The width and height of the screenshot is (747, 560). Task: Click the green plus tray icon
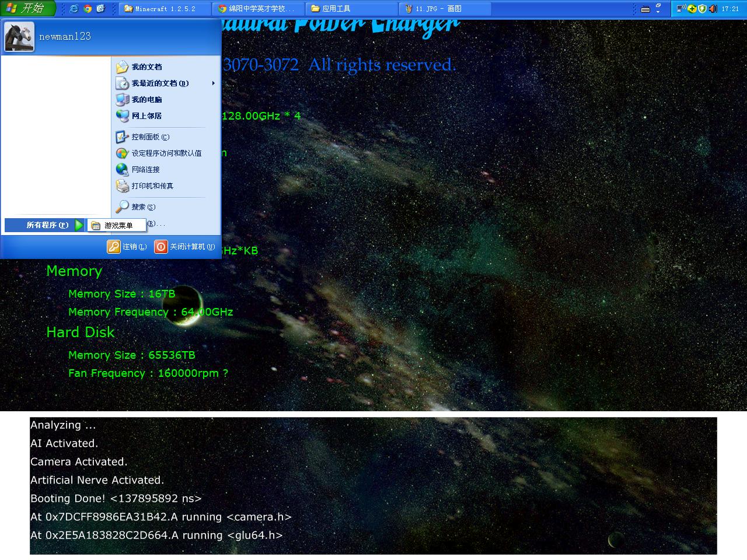692,9
